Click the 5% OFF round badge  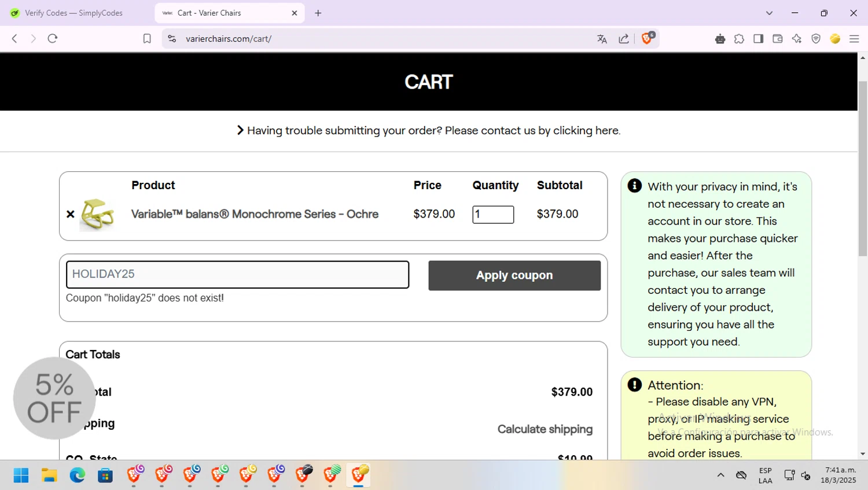tap(54, 398)
